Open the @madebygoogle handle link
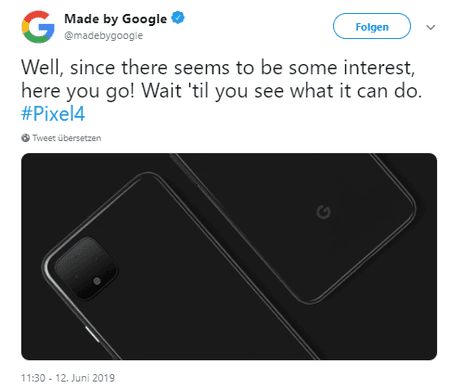Image resolution: width=450 pixels, height=389 pixels. 103,35
